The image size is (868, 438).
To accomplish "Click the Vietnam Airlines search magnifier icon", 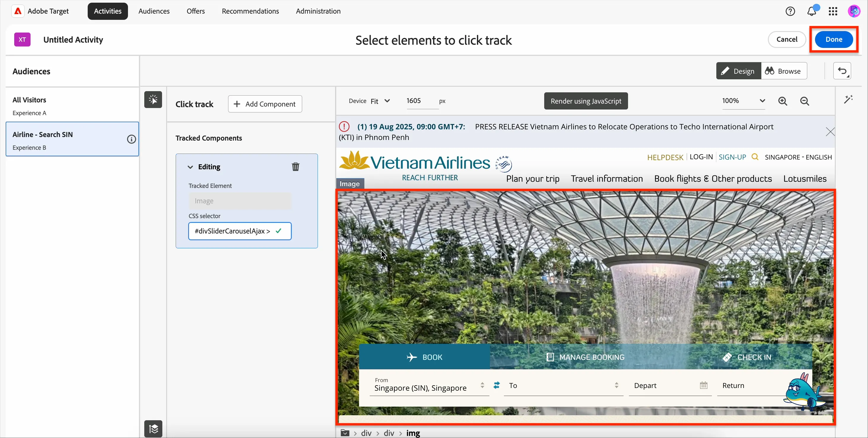I will pos(755,157).
